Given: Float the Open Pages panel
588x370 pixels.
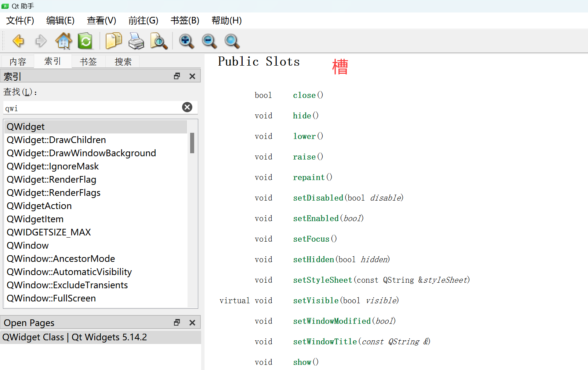Looking at the screenshot, I should coord(177,322).
